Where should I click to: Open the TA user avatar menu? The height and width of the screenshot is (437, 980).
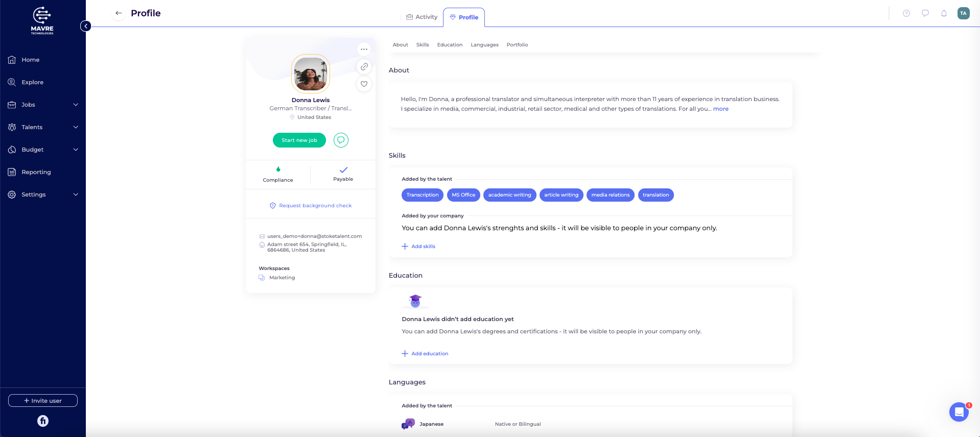pyautogui.click(x=963, y=13)
